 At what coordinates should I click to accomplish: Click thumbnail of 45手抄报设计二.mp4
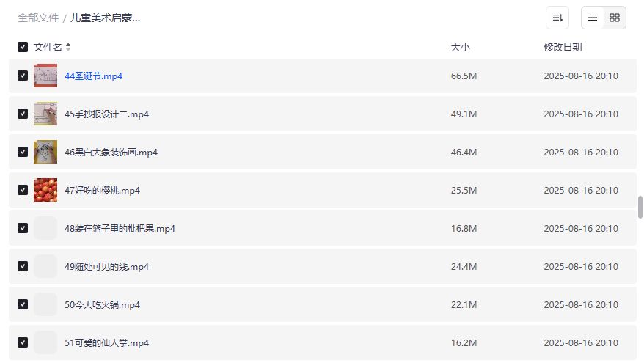tap(45, 114)
